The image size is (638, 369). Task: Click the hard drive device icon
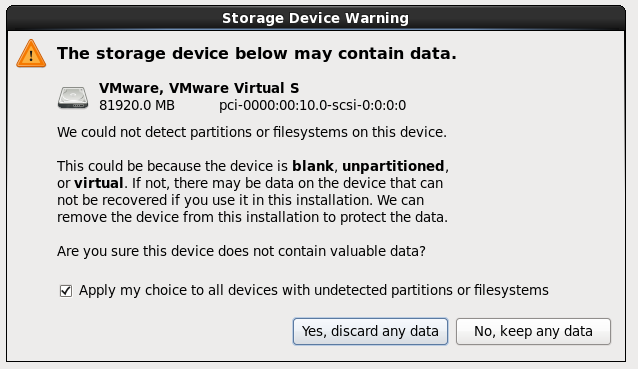tap(73, 98)
